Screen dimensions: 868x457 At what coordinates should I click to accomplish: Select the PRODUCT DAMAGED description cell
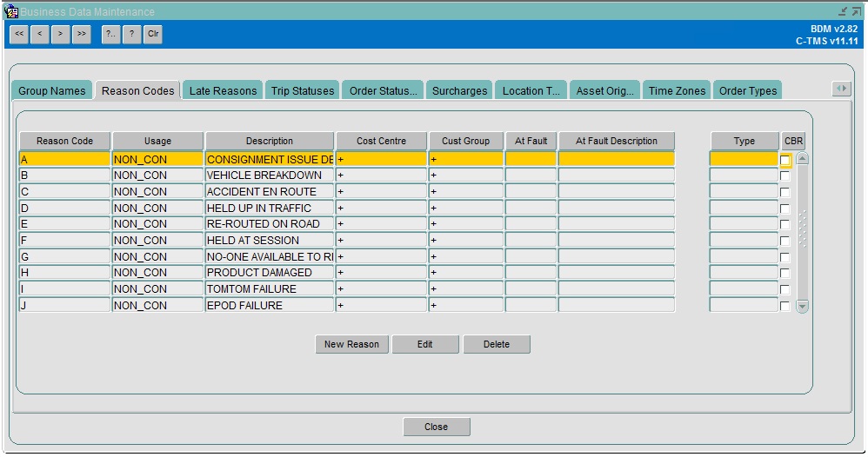(270, 273)
